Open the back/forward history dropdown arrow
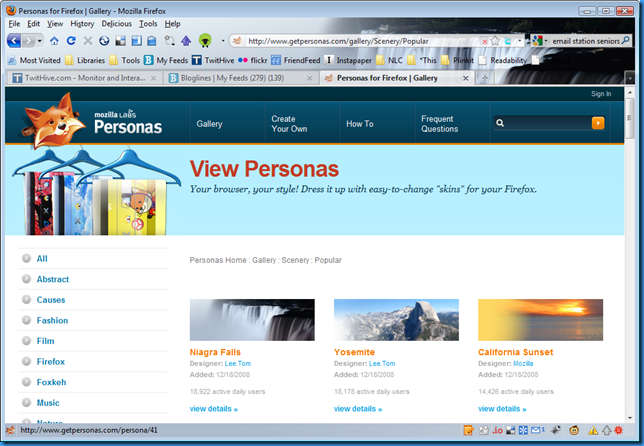 39,41
